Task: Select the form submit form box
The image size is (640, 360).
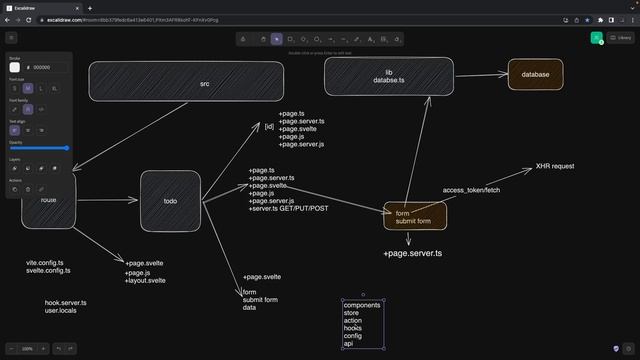Action: tap(415, 216)
